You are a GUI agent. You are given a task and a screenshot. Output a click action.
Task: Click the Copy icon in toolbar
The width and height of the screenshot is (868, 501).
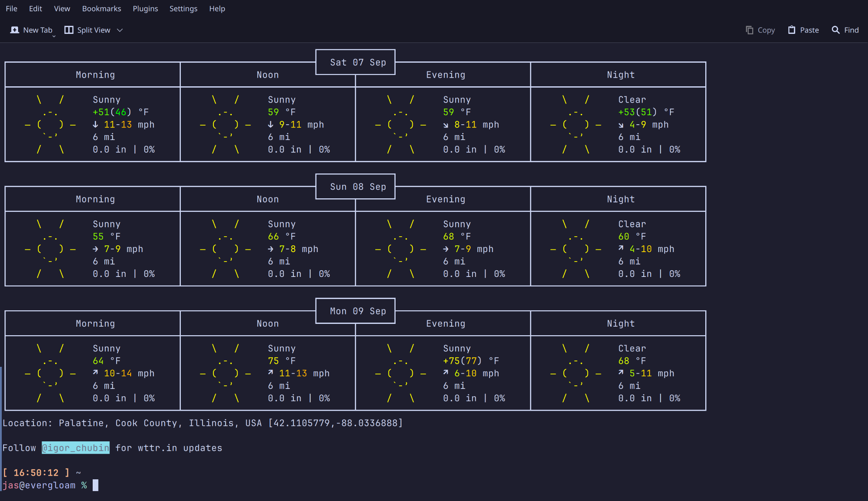(749, 30)
